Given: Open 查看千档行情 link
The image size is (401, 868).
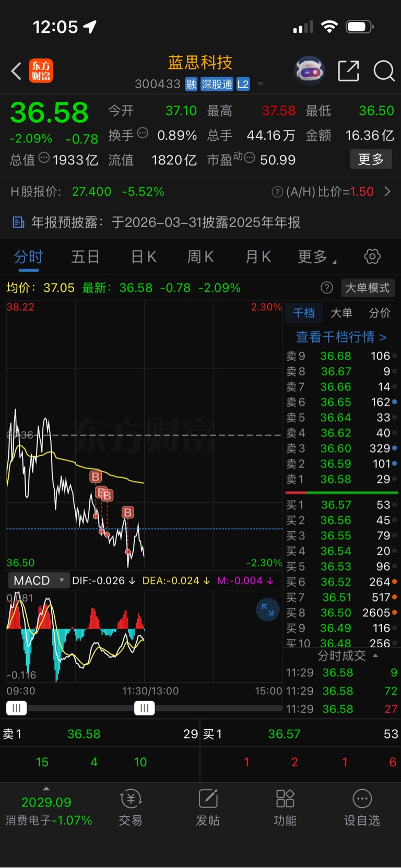Looking at the screenshot, I should click(341, 337).
